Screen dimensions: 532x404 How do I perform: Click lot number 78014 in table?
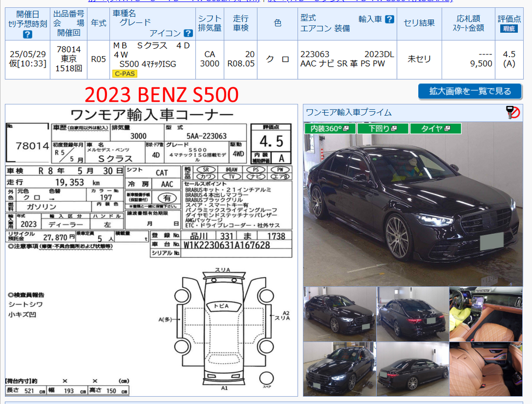[x=69, y=49]
